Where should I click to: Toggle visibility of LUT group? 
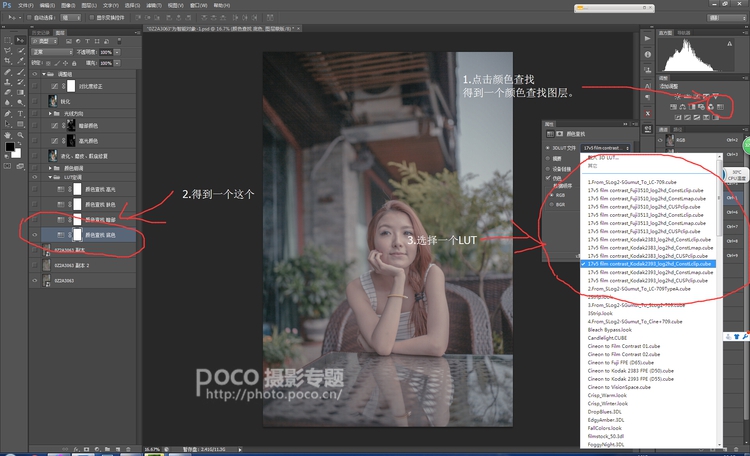pyautogui.click(x=34, y=177)
